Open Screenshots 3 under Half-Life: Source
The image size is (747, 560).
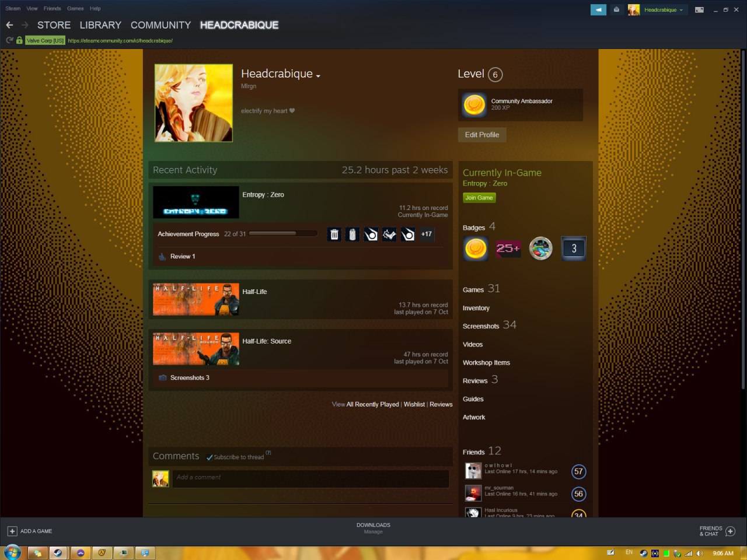(190, 378)
